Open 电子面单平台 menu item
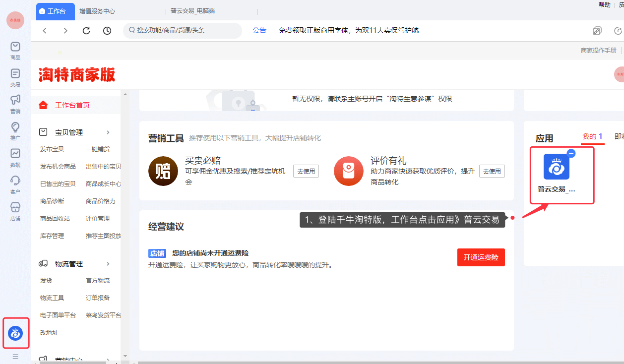The width and height of the screenshot is (624, 364). pyautogui.click(x=58, y=315)
